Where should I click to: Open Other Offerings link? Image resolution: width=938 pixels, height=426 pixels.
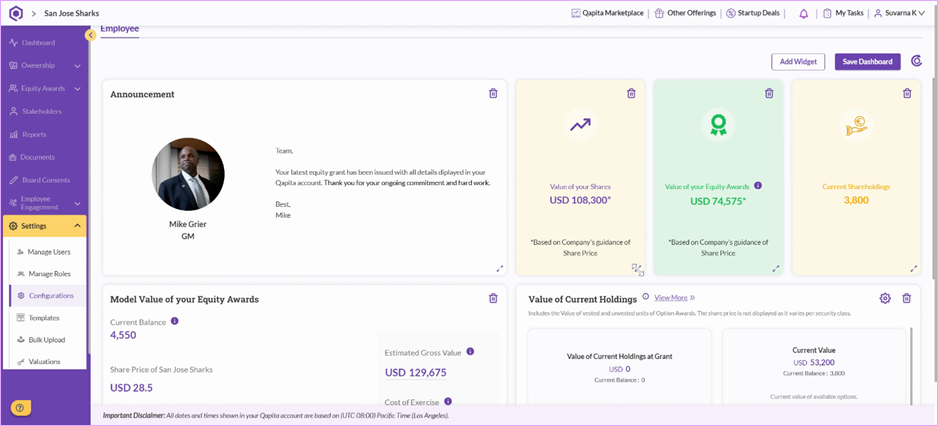[x=685, y=13]
